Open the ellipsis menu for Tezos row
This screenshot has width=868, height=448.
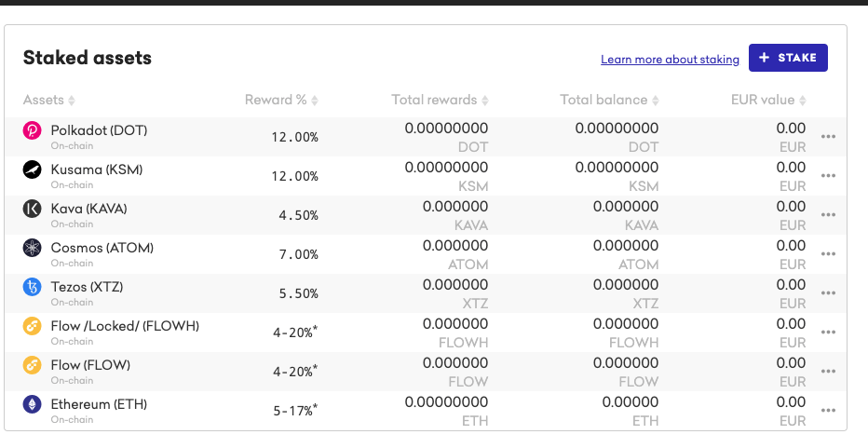pos(828,293)
